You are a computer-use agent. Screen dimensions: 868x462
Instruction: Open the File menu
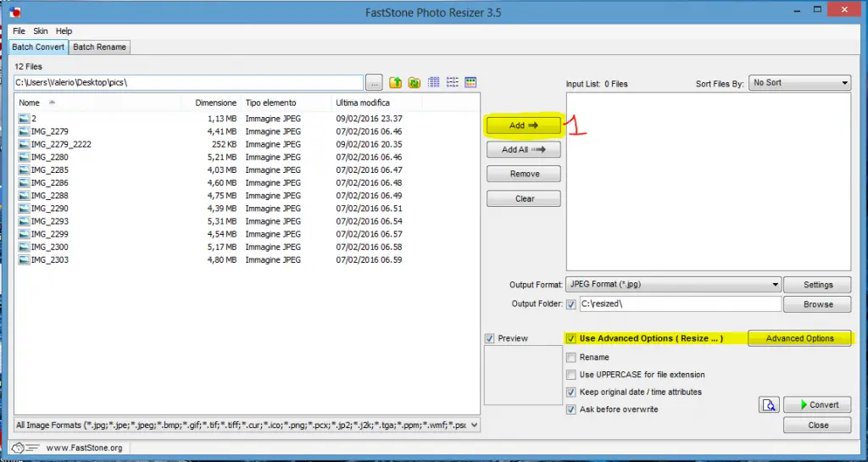(x=19, y=31)
